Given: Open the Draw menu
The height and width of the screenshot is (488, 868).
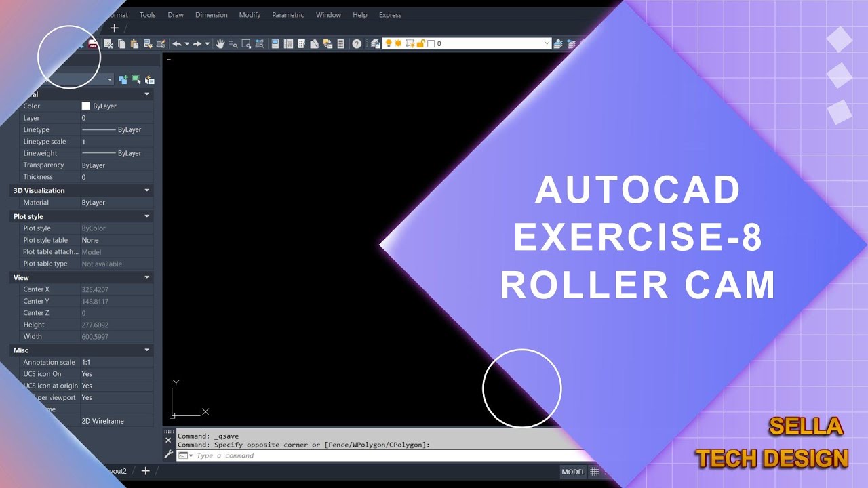Looking at the screenshot, I should tap(176, 14).
